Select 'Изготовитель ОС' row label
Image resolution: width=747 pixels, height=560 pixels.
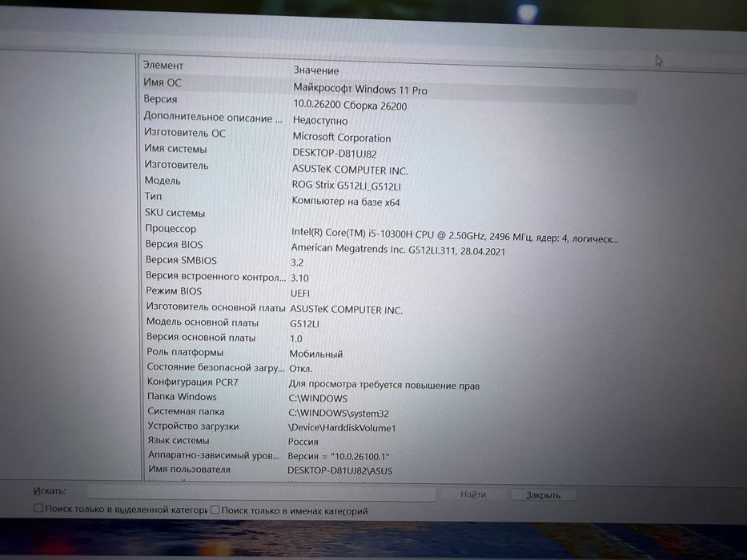(185, 133)
